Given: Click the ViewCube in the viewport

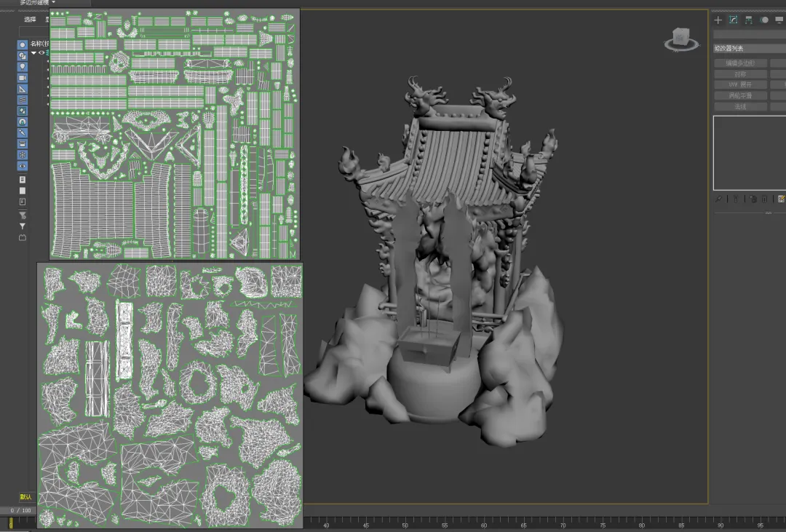Looking at the screenshot, I should 682,38.
